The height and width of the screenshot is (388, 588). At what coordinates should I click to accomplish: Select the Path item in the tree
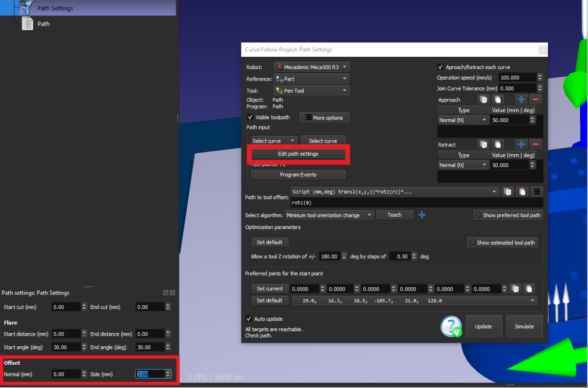tap(43, 24)
